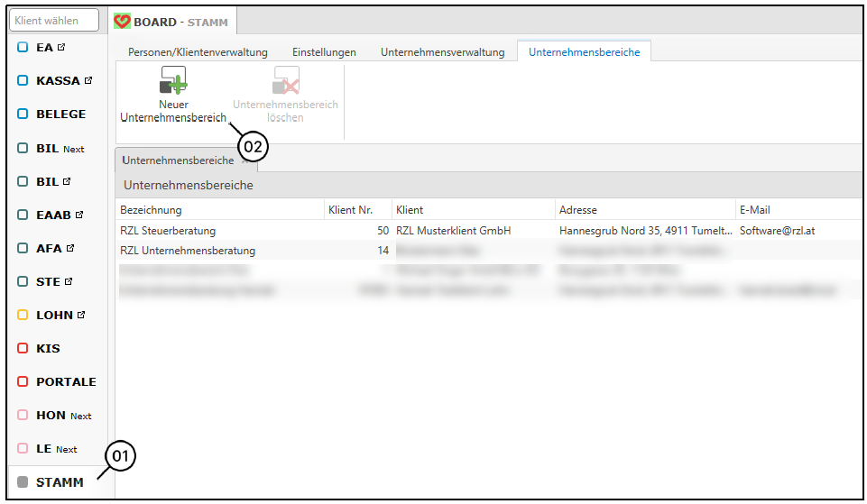Switch to Unternehmensverwaltung tab
The height and width of the screenshot is (504, 867).
click(442, 52)
